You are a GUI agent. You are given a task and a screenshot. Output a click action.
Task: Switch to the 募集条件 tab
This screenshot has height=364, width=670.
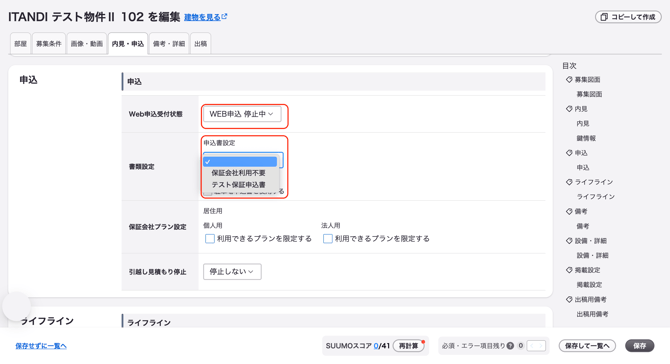coord(49,44)
